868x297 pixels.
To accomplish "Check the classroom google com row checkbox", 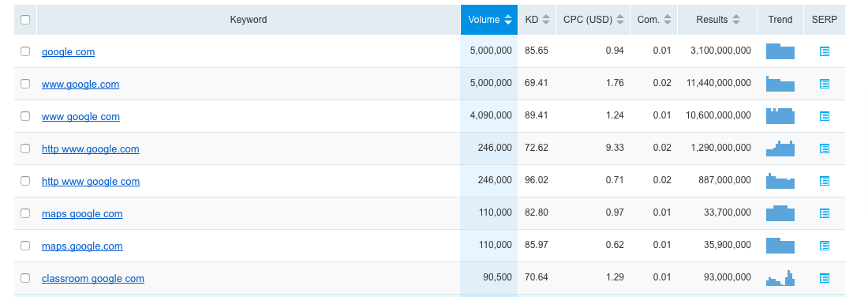I will click(x=25, y=278).
